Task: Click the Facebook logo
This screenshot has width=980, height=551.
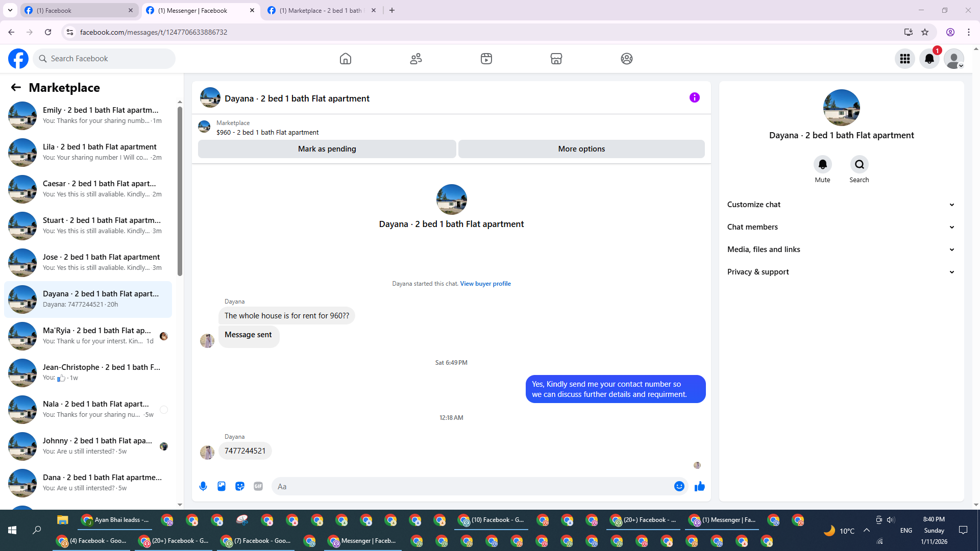Action: [18, 59]
